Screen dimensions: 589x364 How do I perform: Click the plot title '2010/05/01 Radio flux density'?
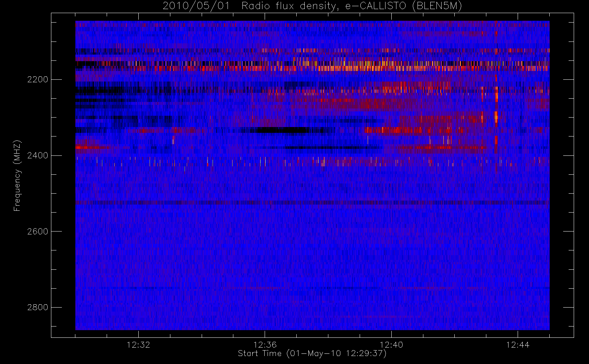(x=312, y=6)
